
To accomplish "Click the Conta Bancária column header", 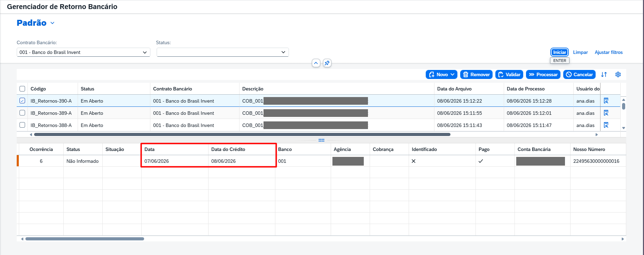I will click(542, 149).
